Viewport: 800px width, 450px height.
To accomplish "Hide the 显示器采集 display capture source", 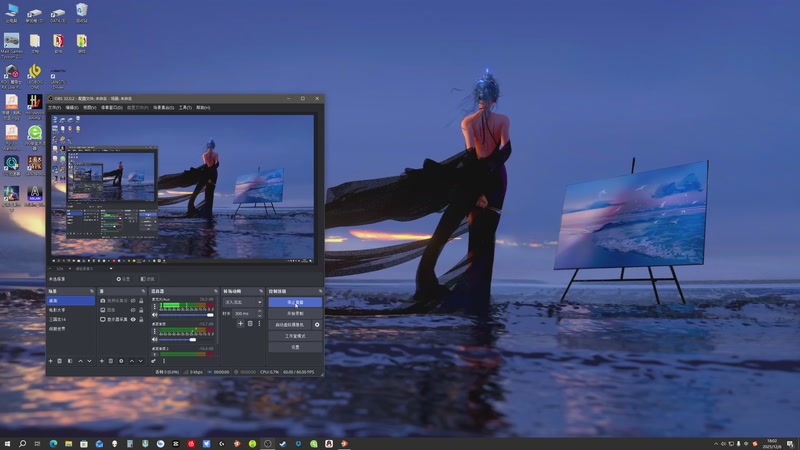I will click(x=133, y=319).
